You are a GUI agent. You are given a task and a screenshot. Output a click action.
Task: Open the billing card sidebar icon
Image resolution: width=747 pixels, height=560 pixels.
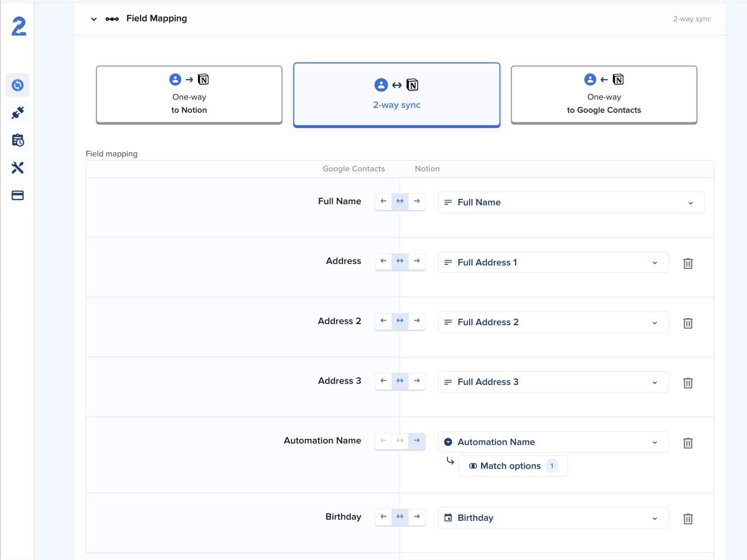[18, 195]
